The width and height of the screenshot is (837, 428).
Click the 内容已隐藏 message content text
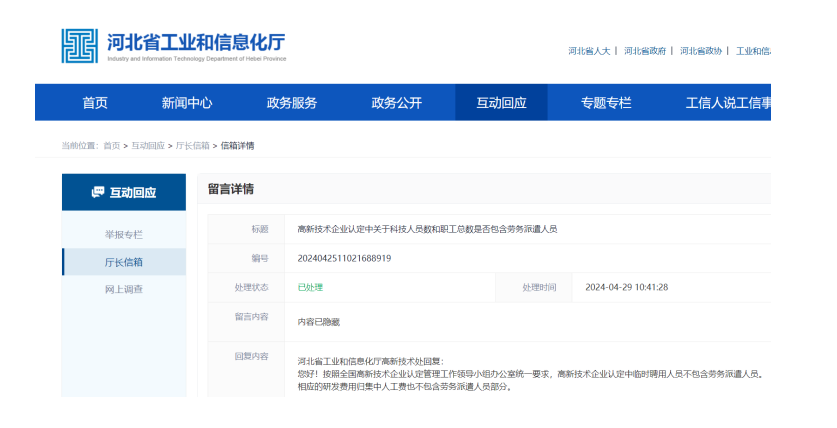click(x=319, y=322)
